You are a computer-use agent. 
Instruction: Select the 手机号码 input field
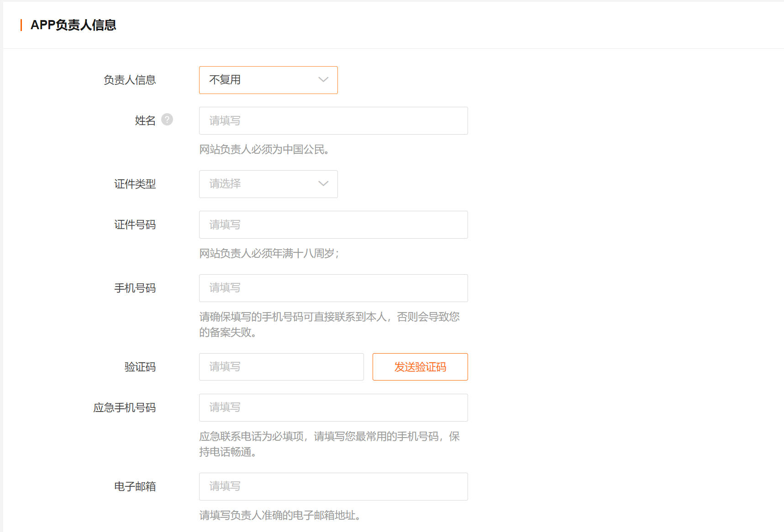click(333, 288)
